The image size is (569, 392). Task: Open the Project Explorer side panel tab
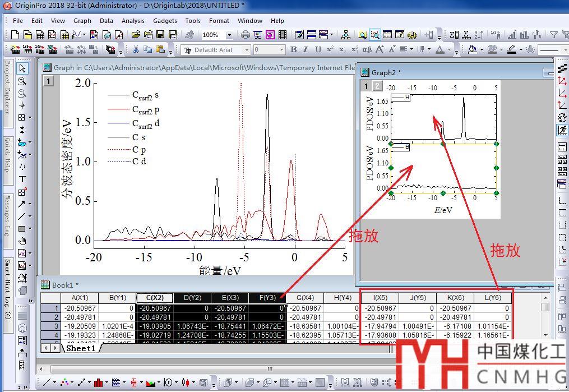(7, 87)
